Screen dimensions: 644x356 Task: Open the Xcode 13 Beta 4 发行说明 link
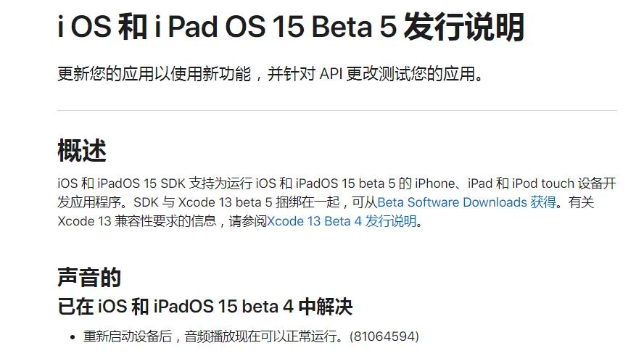[342, 221]
